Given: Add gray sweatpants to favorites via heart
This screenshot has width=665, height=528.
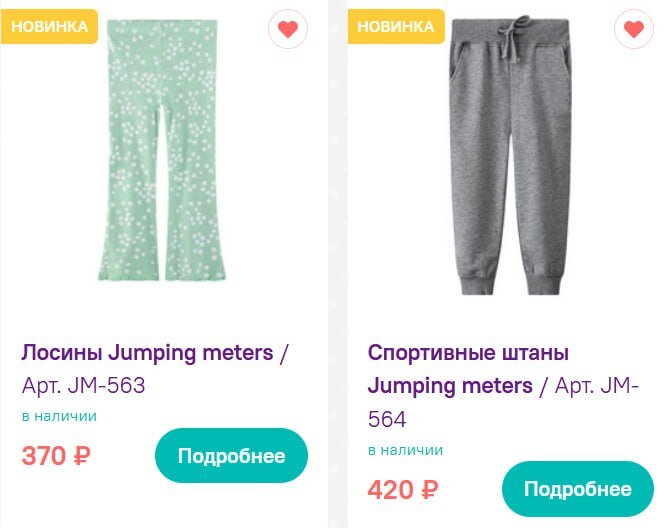Looking at the screenshot, I should [634, 30].
